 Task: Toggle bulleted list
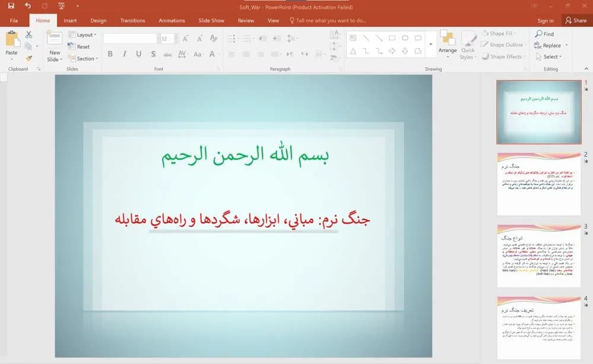[x=232, y=39]
